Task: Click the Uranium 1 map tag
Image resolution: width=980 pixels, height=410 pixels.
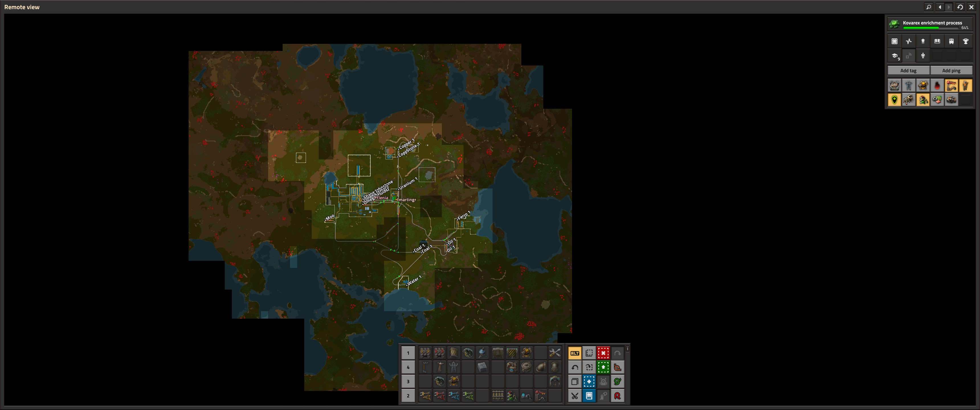Action: pos(408,183)
